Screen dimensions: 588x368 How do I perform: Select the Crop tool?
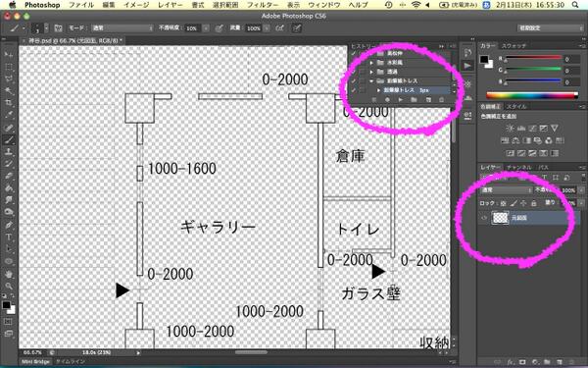8,102
